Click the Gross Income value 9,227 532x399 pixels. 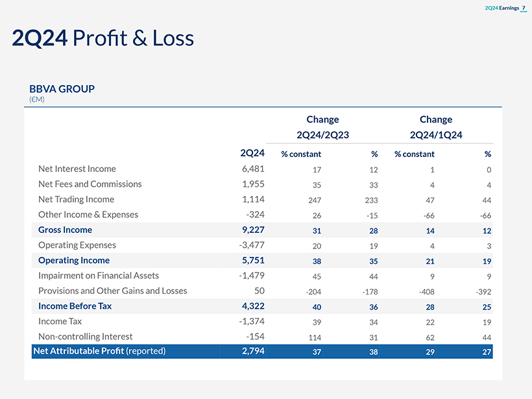252,230
